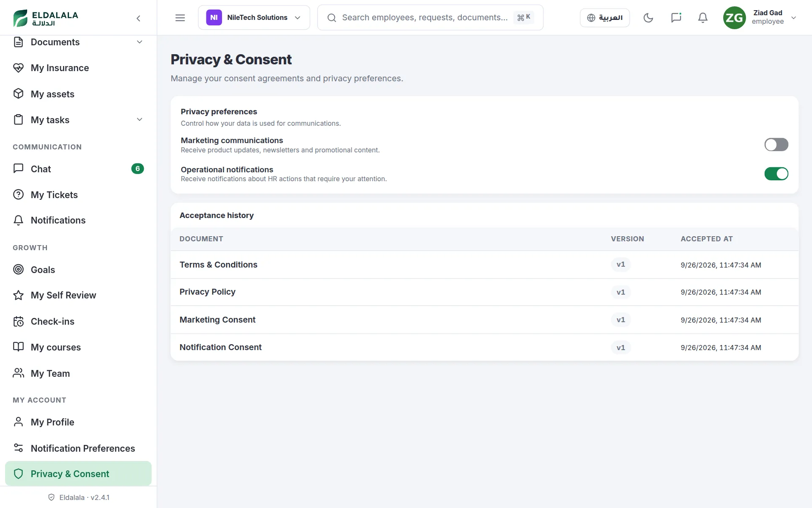
Task: Click the Chat unread badge 6
Action: tap(137, 168)
